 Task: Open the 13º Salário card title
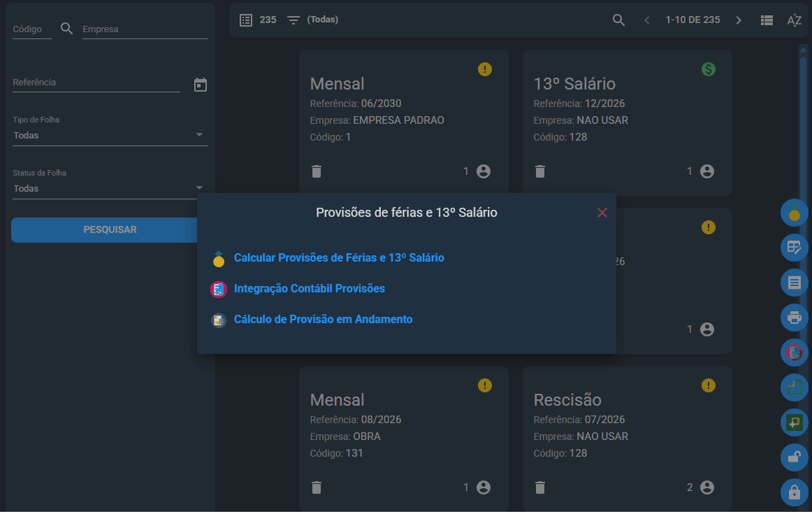click(x=574, y=84)
